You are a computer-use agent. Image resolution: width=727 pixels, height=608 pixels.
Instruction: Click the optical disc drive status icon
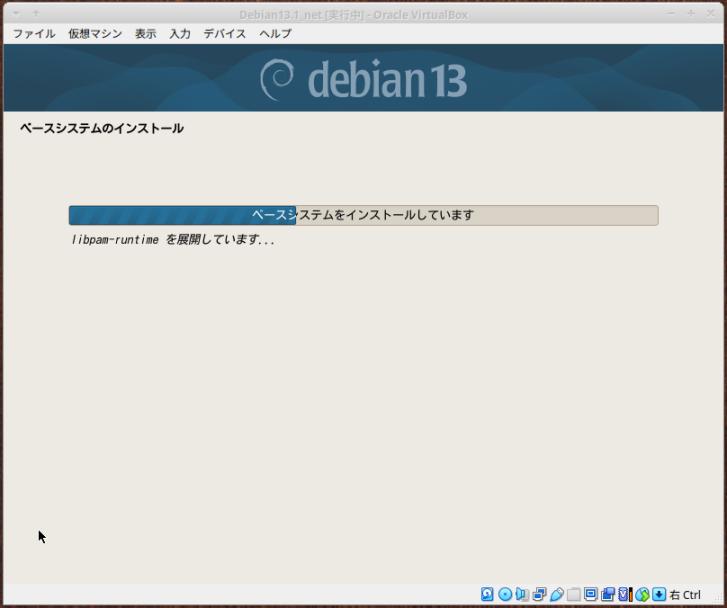(504, 594)
